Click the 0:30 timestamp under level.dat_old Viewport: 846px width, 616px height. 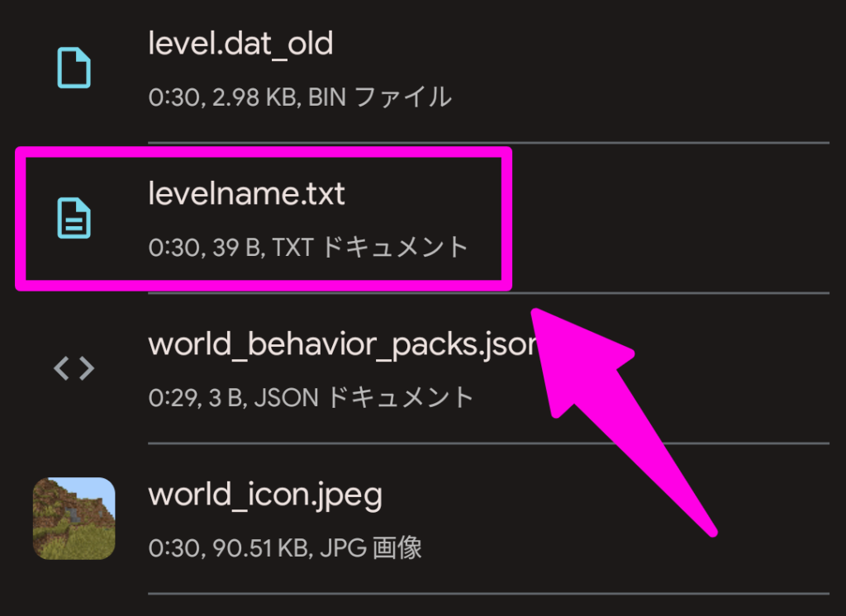[x=168, y=97]
